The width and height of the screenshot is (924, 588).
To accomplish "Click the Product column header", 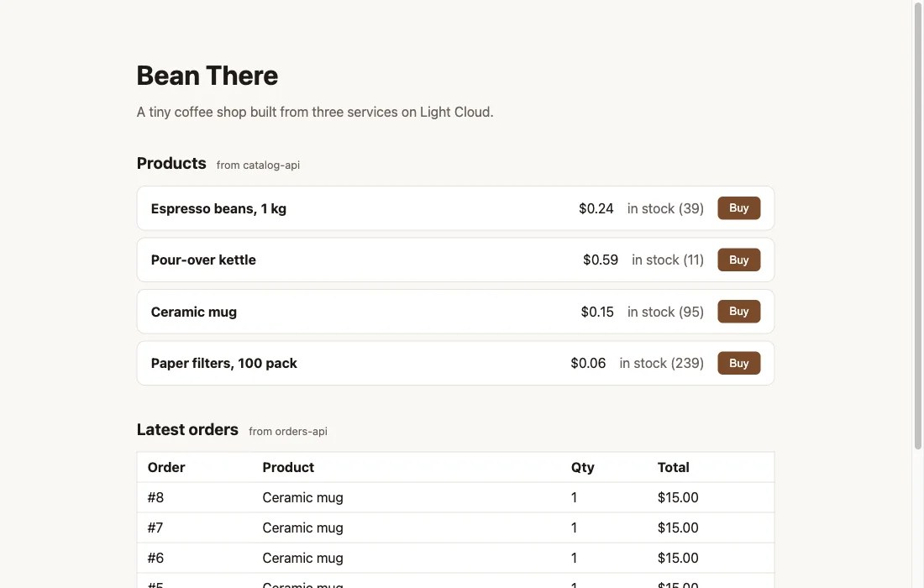I will 288,467.
